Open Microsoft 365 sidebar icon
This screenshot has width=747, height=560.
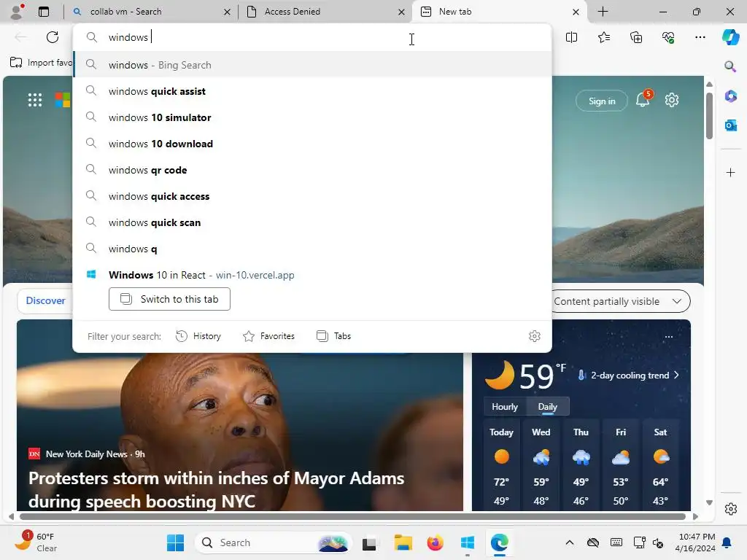pos(730,96)
